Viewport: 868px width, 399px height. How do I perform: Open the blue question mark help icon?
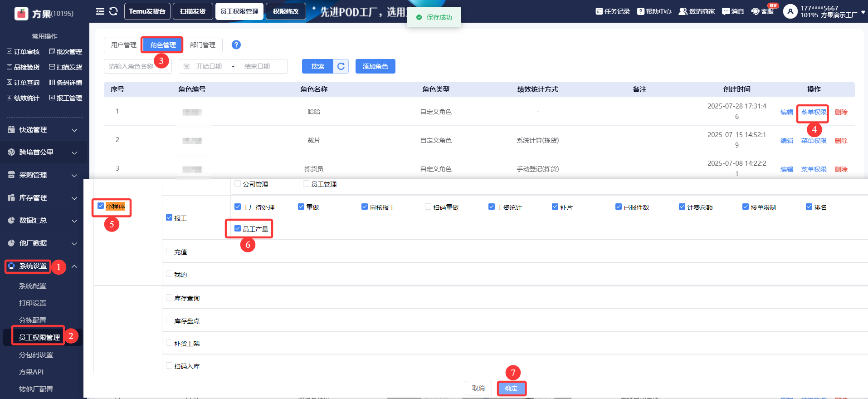pos(236,44)
